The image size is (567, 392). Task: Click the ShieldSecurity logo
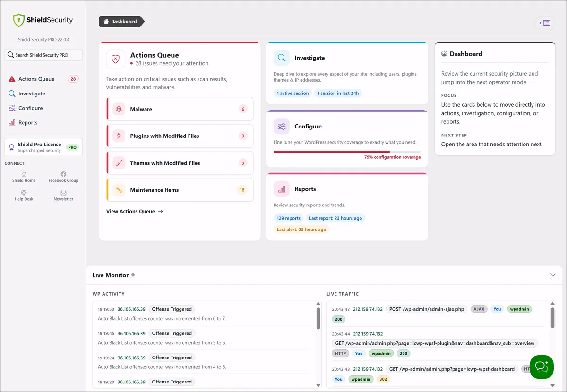43,20
